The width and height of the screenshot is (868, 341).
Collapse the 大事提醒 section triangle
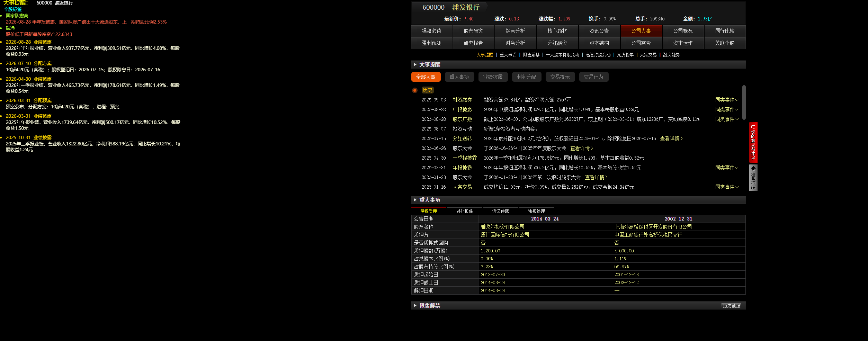click(415, 64)
